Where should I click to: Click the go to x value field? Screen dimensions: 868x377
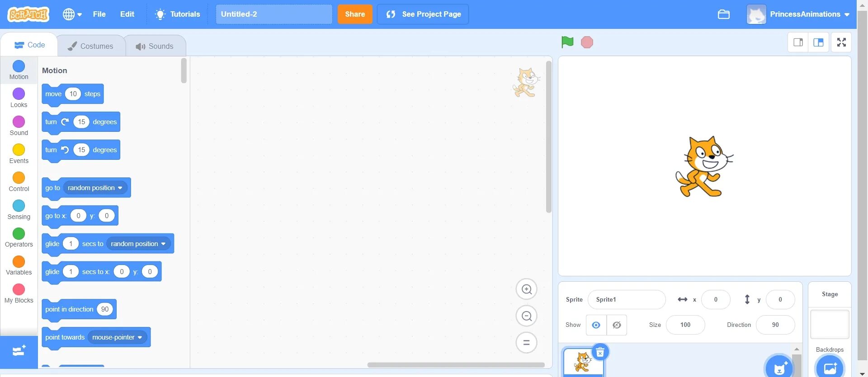click(x=78, y=216)
